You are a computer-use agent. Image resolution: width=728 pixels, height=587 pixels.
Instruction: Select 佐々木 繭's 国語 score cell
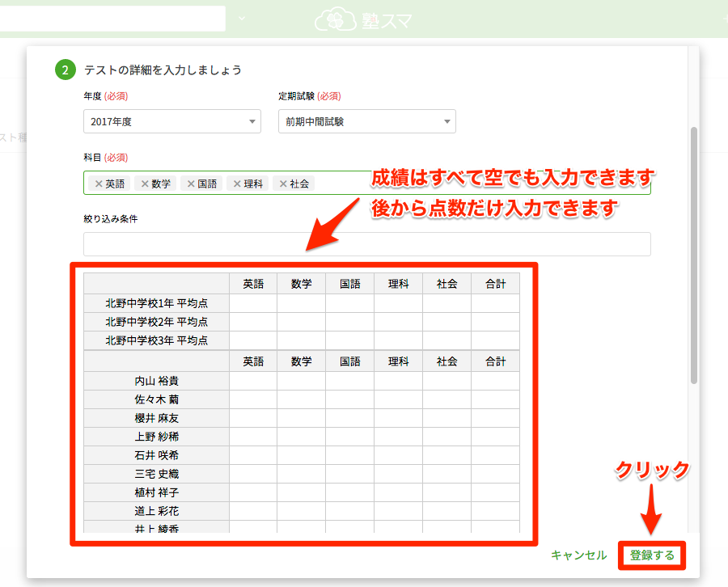tap(349, 399)
